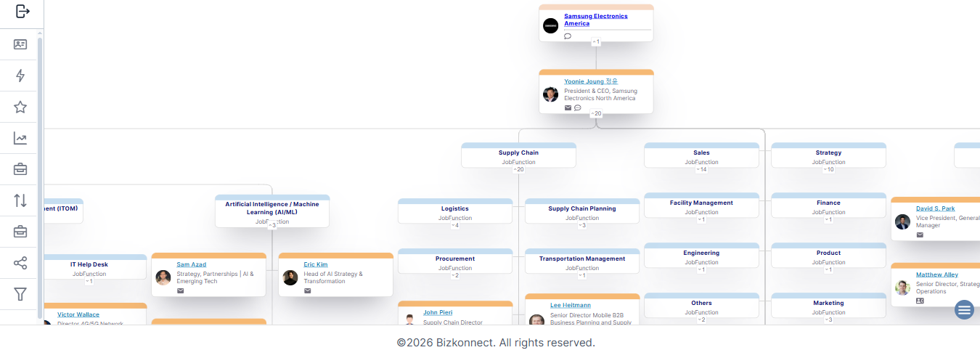Click the Samsung logo thumbnail

(x=551, y=25)
